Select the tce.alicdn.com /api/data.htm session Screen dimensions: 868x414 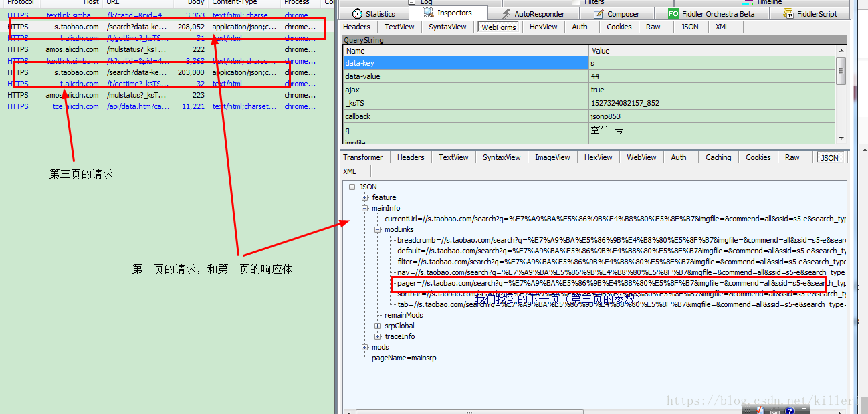[167, 106]
